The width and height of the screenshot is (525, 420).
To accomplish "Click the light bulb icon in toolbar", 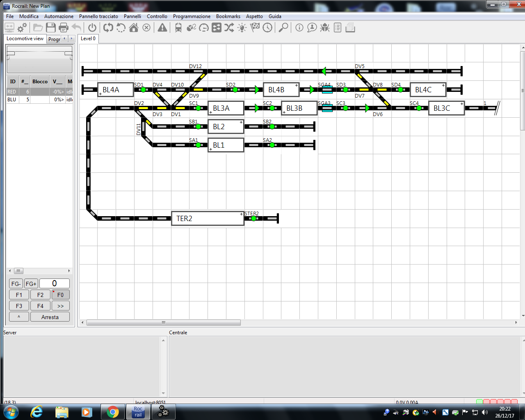I will (242, 27).
